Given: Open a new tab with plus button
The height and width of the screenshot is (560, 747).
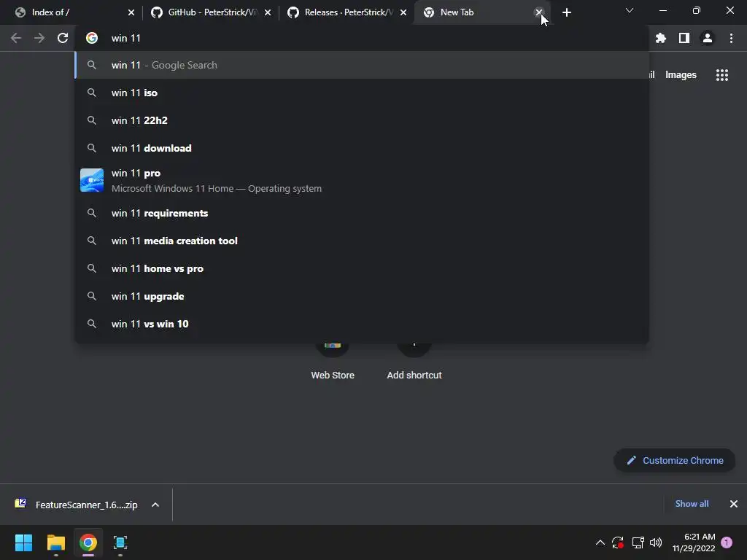Looking at the screenshot, I should coord(566,12).
